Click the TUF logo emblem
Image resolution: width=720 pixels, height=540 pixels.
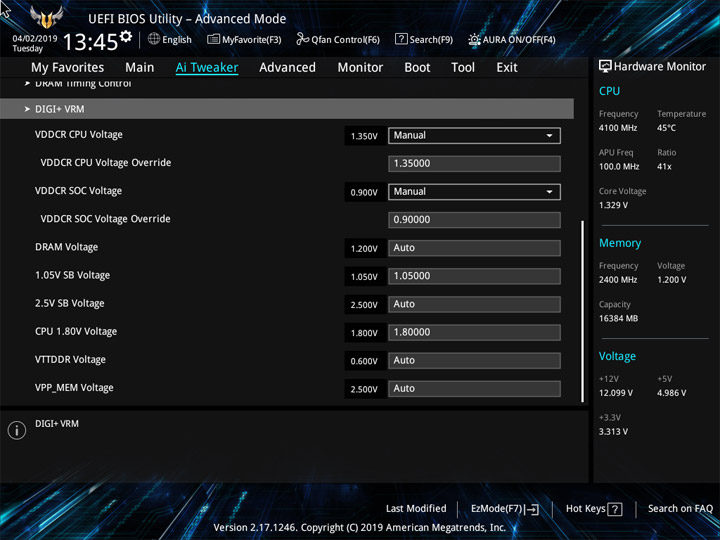pos(46,17)
